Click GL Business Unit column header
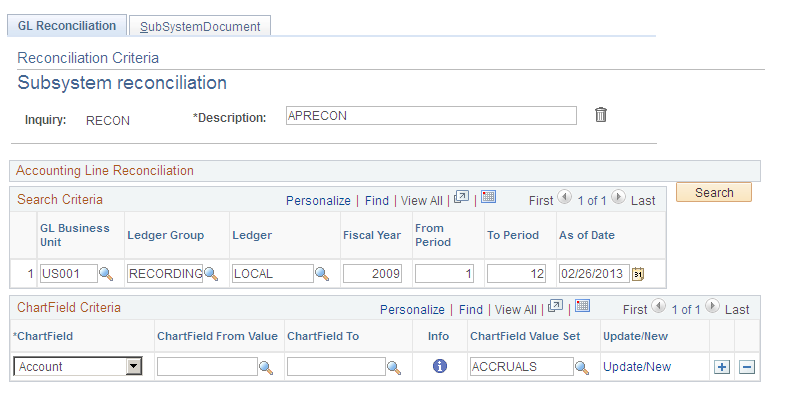The height and width of the screenshot is (399, 787). pyautogui.click(x=75, y=235)
